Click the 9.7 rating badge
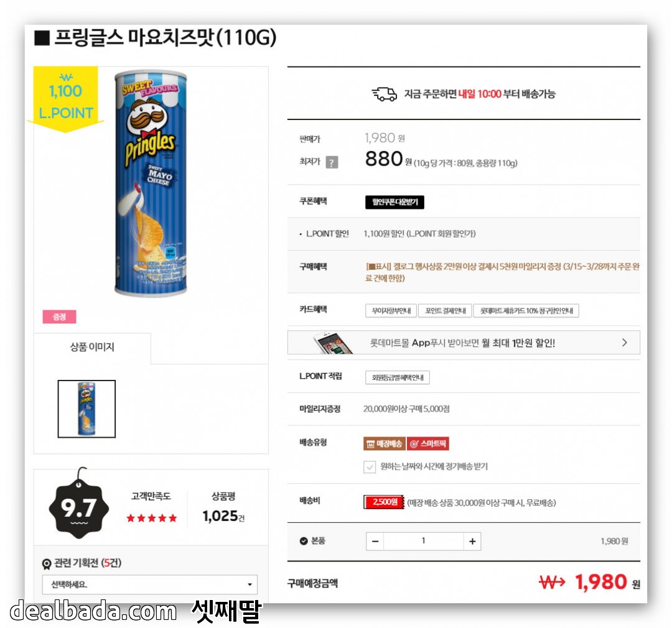Screen dimensions: 672x628 [x=79, y=507]
